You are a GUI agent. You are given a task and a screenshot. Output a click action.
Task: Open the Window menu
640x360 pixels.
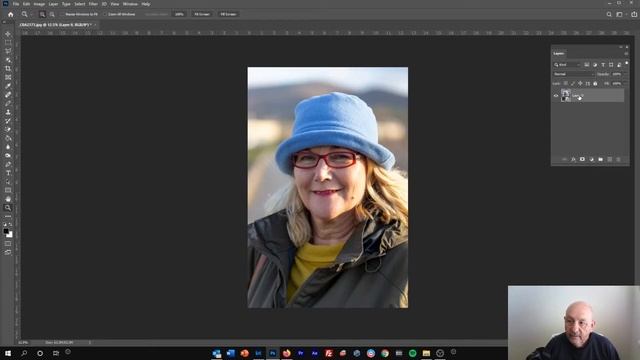pos(130,4)
